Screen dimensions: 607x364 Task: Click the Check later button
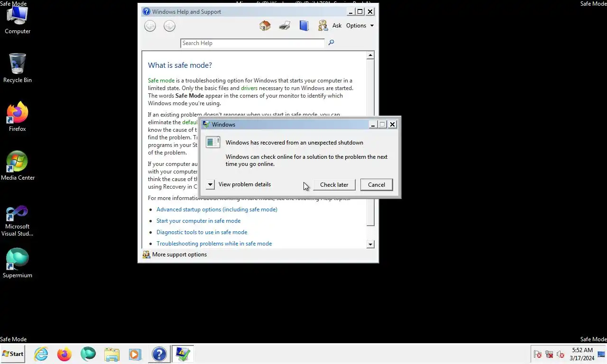tap(334, 185)
